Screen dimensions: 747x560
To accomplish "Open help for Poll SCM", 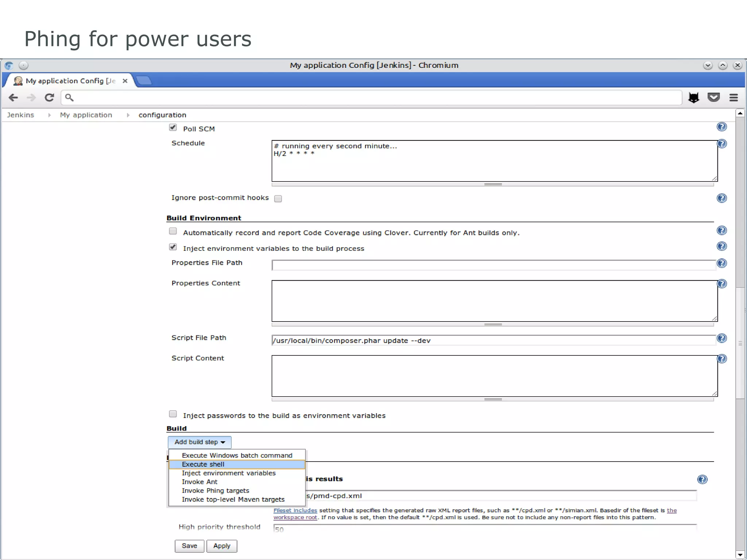I will click(x=721, y=127).
